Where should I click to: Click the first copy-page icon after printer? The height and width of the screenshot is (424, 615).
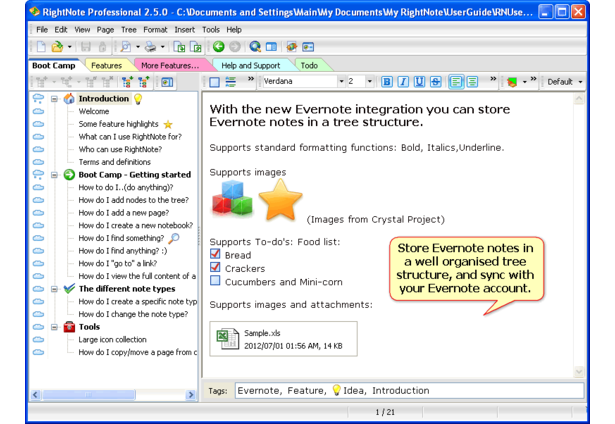click(x=179, y=47)
